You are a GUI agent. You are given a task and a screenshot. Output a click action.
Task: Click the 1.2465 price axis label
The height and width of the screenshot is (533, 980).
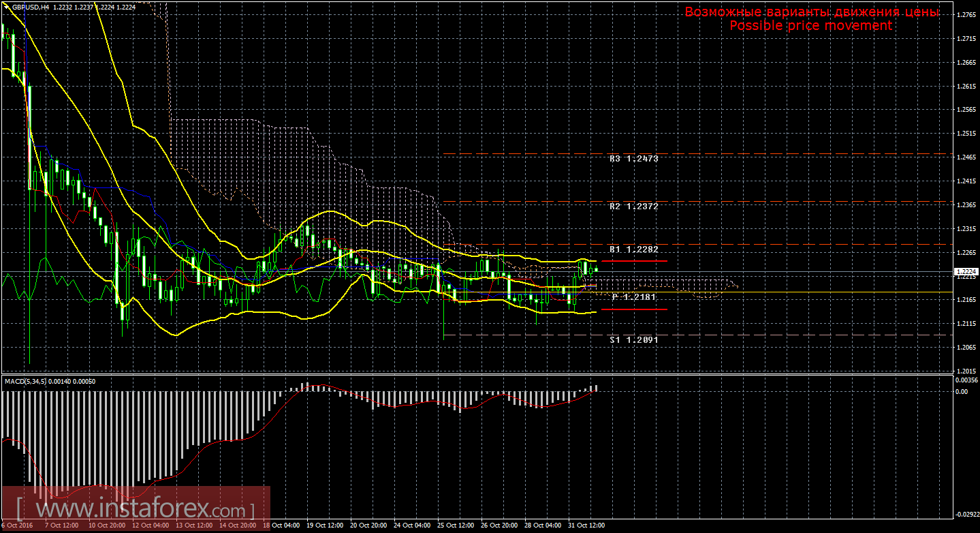point(966,157)
